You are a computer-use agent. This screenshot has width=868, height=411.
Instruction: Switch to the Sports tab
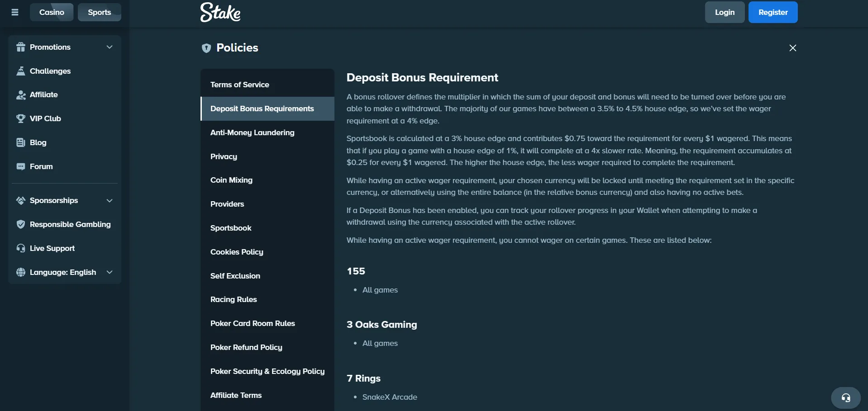click(x=100, y=12)
